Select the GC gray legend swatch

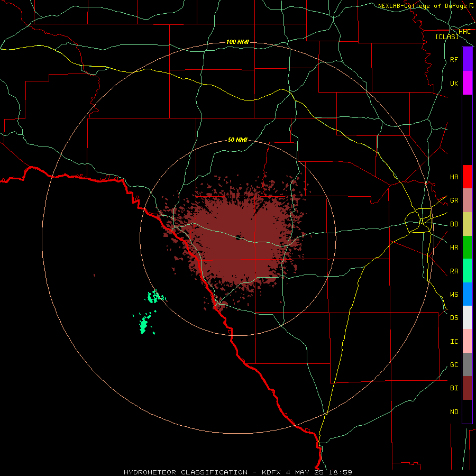pos(467,364)
